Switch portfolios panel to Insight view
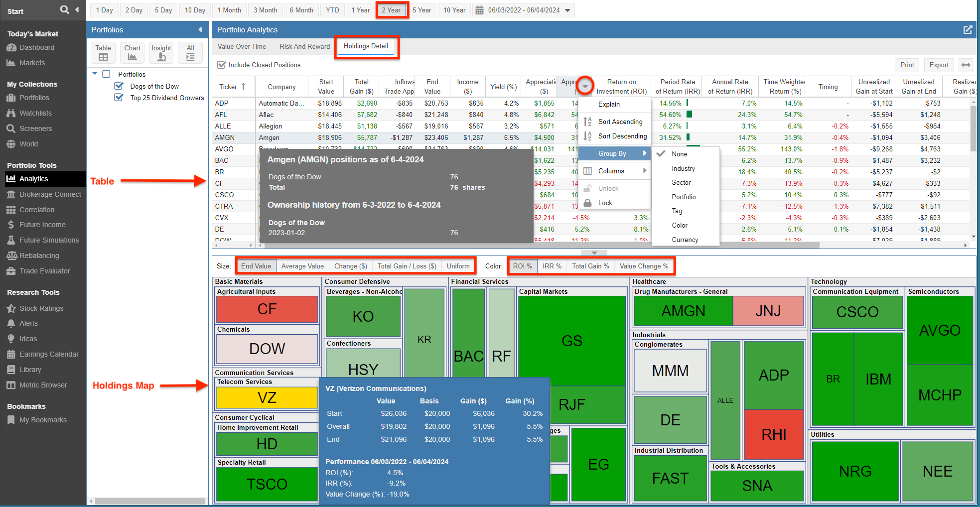 point(161,52)
